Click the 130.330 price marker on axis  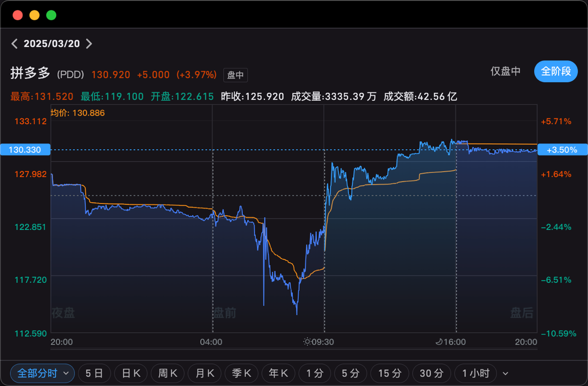click(x=25, y=150)
